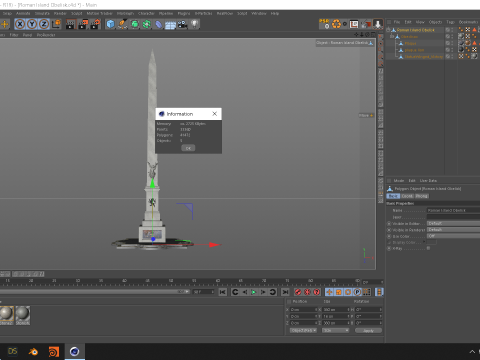Viewport: 480px width, 360px height.
Task: Click the spline pen tool icon
Action: click(122, 24)
